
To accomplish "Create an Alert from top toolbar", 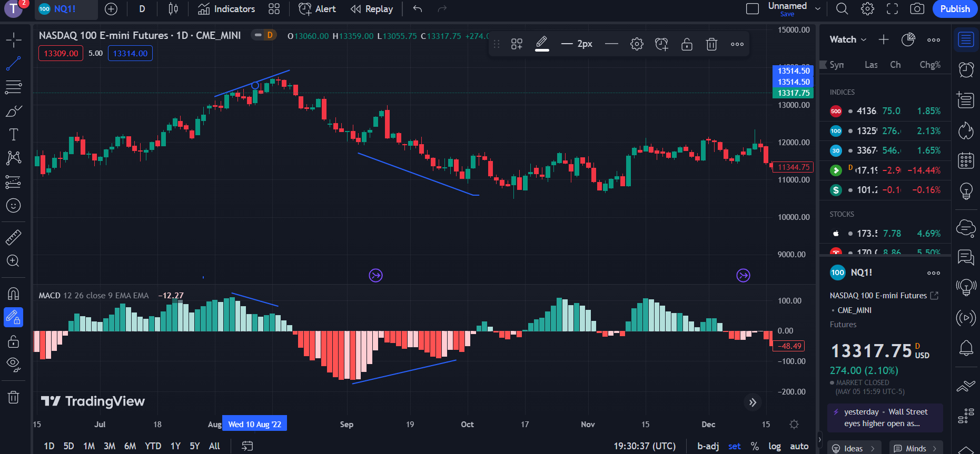I will pyautogui.click(x=318, y=9).
